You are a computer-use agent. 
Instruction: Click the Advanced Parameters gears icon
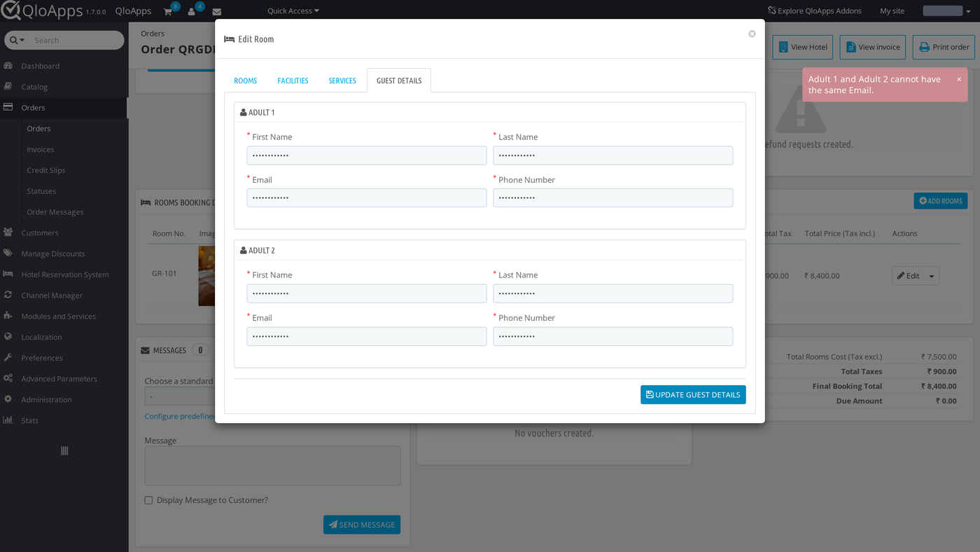(8, 378)
